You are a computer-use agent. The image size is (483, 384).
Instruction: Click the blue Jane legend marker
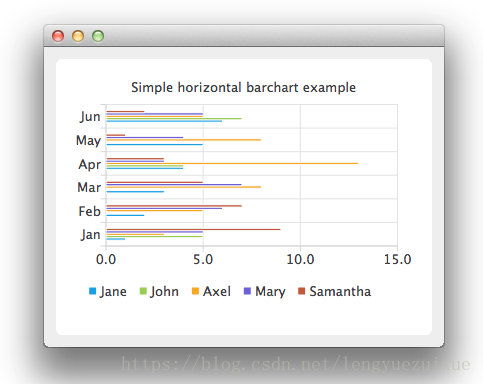(92, 291)
